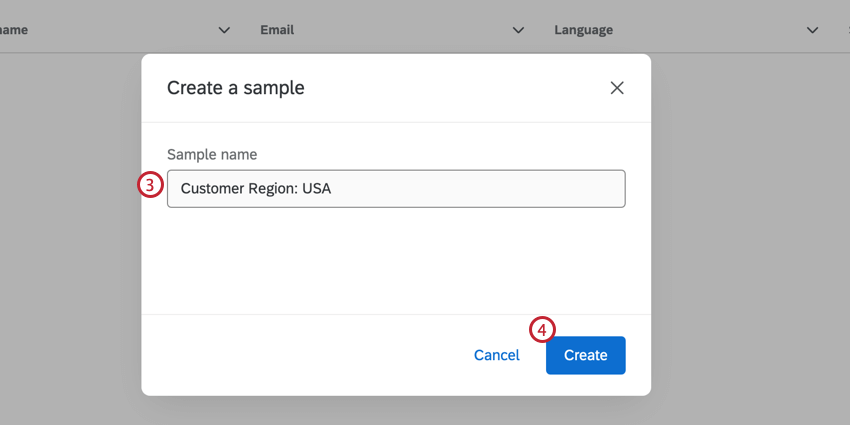Click the "Sample name" field label
This screenshot has height=425, width=850.
click(x=212, y=154)
